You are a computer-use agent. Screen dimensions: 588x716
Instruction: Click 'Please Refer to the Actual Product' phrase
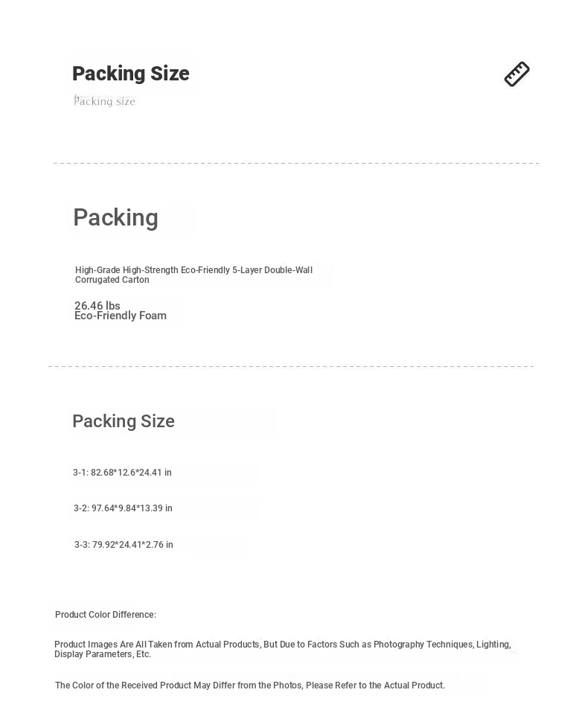(375, 685)
